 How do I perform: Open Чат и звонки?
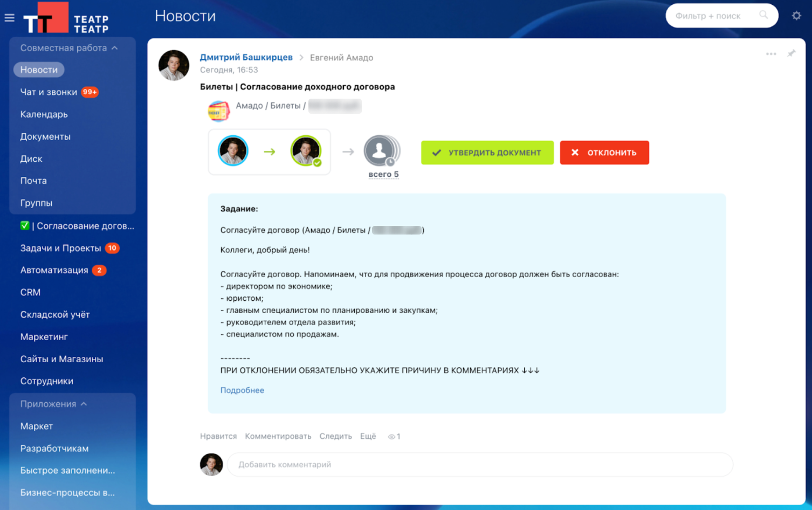[49, 92]
